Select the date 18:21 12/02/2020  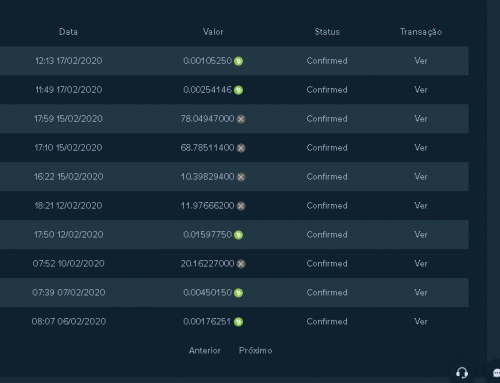coord(68,206)
